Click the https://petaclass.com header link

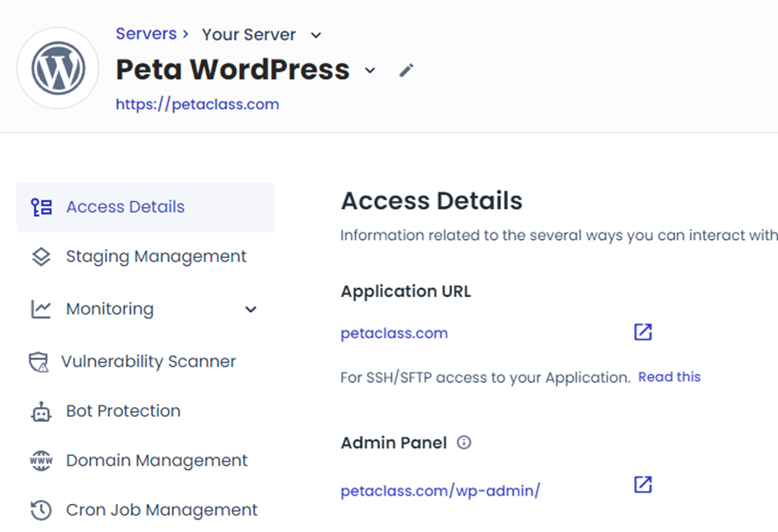pyautogui.click(x=197, y=104)
